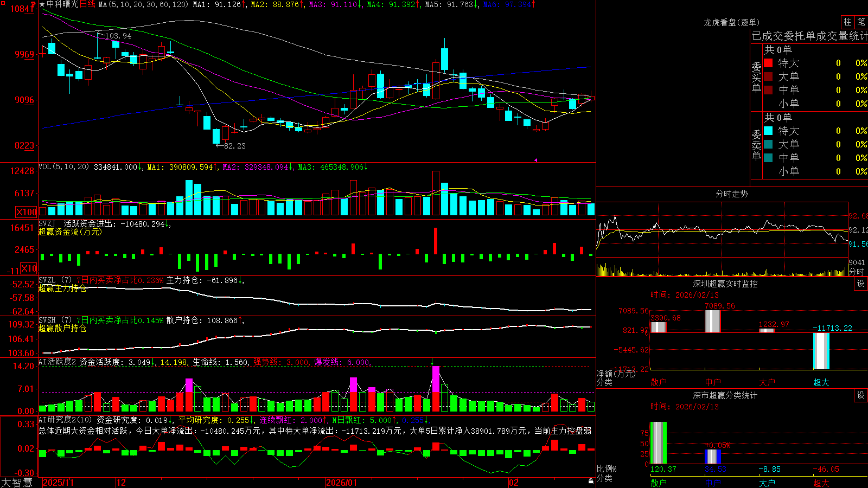868x488 pixels.
Task: Click the teal 大单 sell-order swatch
Action: tap(768, 144)
